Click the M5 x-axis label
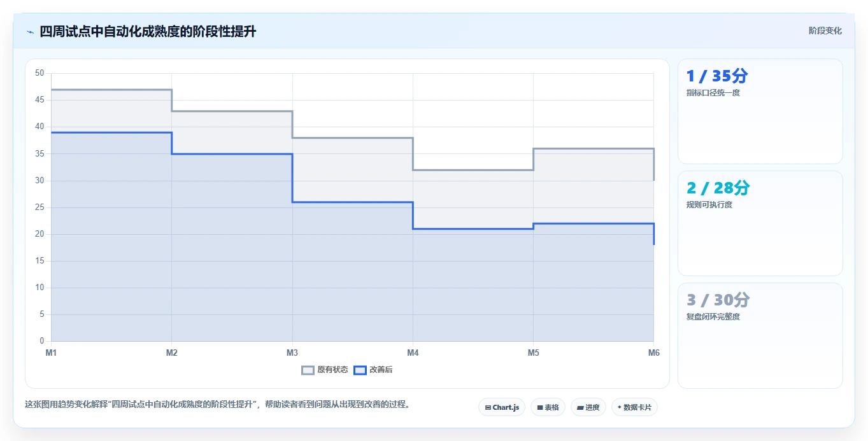This screenshot has height=441, width=868. [533, 353]
